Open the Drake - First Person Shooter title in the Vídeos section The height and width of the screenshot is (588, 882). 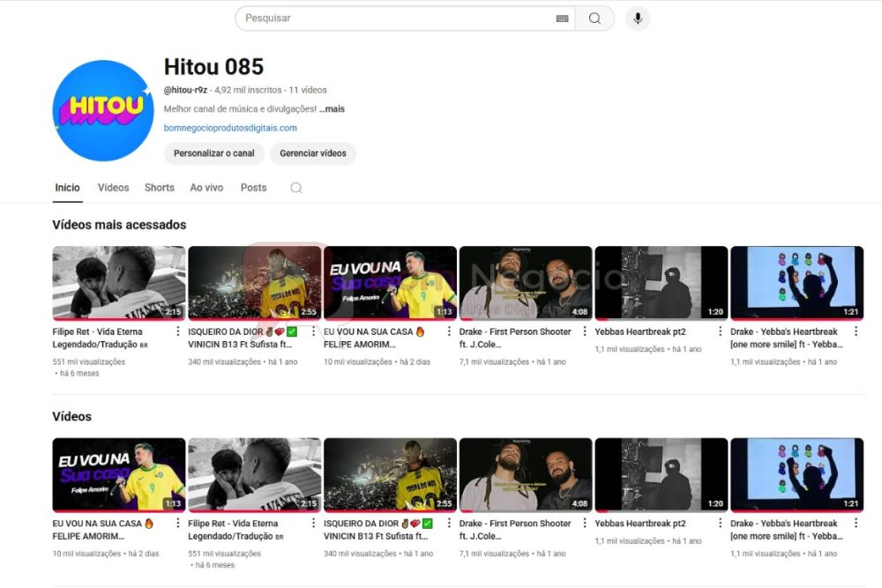click(x=515, y=530)
